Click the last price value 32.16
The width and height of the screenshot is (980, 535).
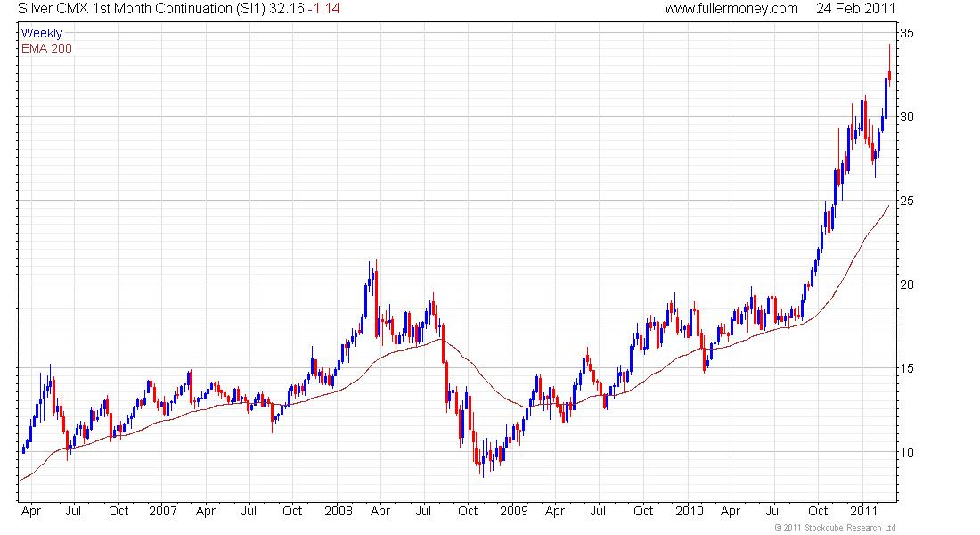pyautogui.click(x=287, y=9)
